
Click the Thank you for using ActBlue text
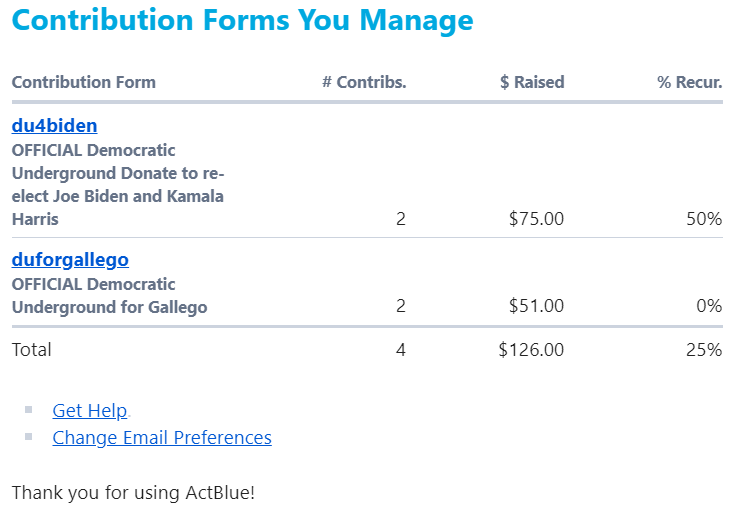tap(133, 492)
